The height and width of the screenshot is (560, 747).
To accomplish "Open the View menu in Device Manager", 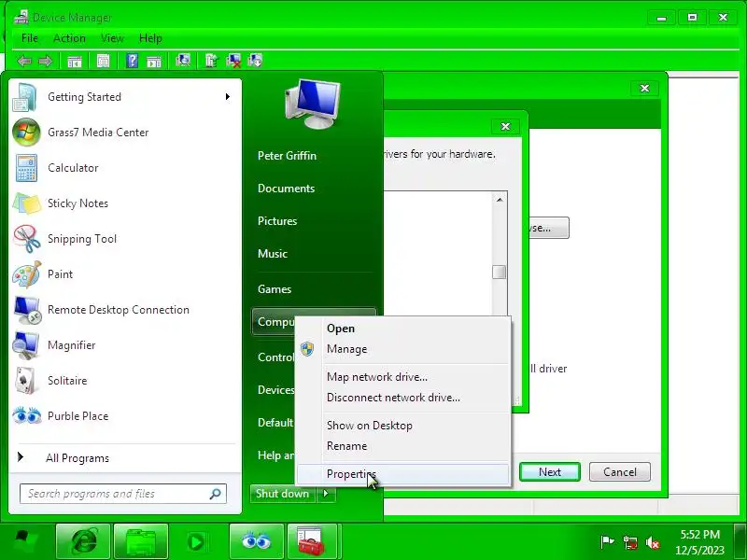I will (x=112, y=38).
